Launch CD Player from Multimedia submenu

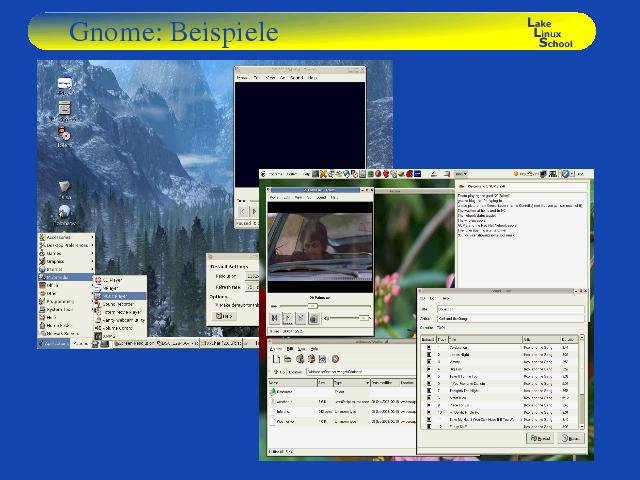(120, 280)
